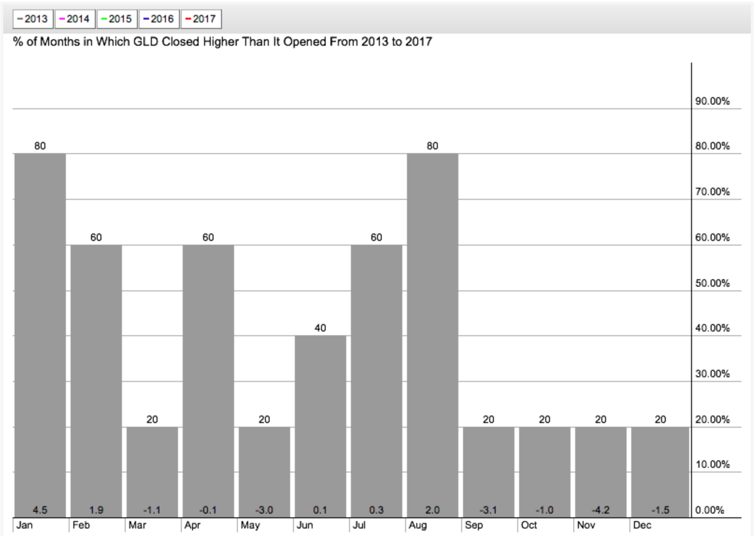Click the 4.5 average return value
This screenshot has width=756, height=536.
[40, 510]
